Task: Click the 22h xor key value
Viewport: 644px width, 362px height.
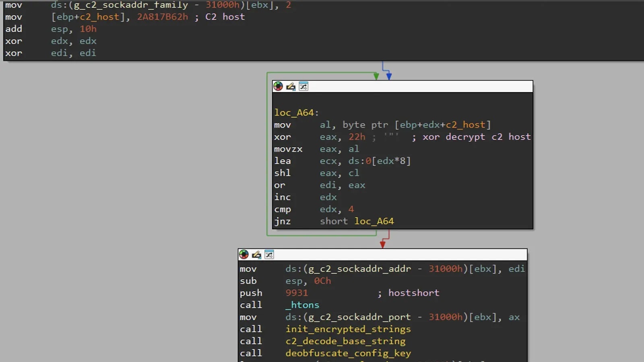Action: (x=357, y=137)
